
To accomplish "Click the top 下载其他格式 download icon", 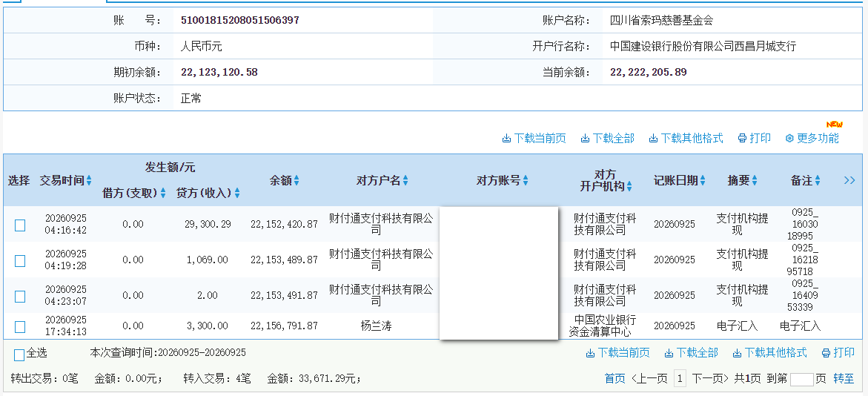I will [x=653, y=139].
